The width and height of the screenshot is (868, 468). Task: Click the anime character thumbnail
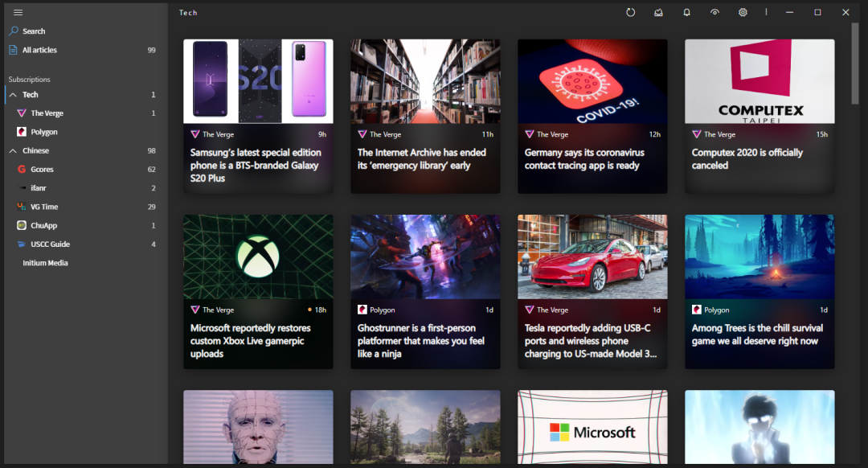pos(759,427)
